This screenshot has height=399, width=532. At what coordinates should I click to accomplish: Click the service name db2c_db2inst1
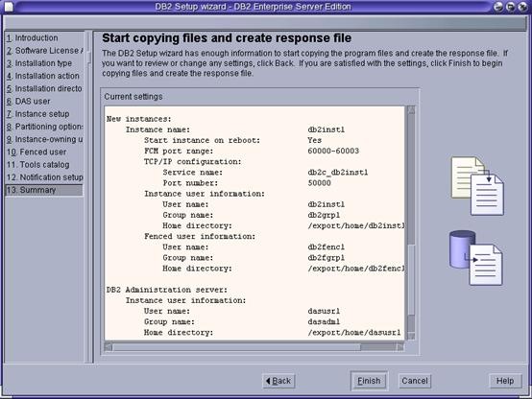click(338, 173)
